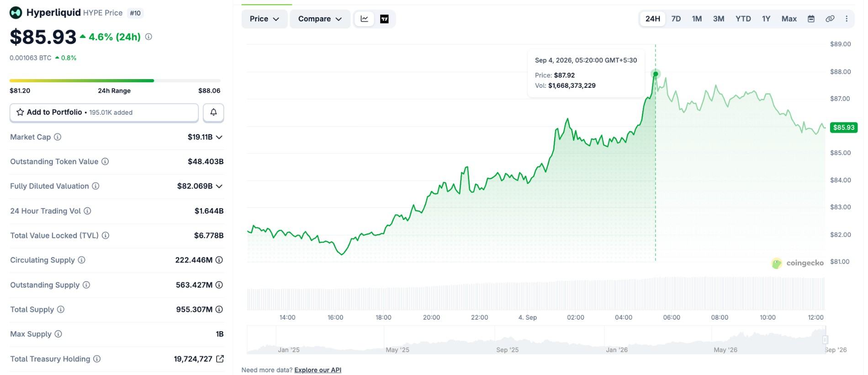
Task: Open the Explore our API link
Action: [318, 370]
